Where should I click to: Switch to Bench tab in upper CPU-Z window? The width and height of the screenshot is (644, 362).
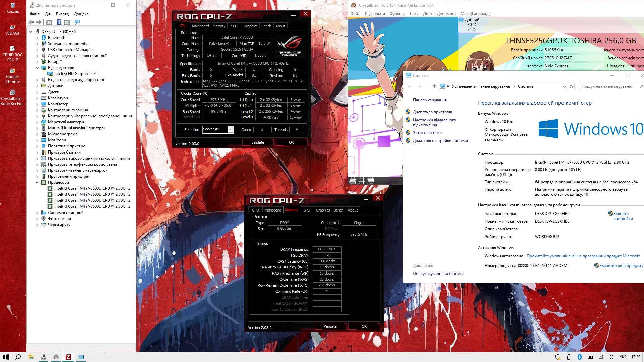266,26
